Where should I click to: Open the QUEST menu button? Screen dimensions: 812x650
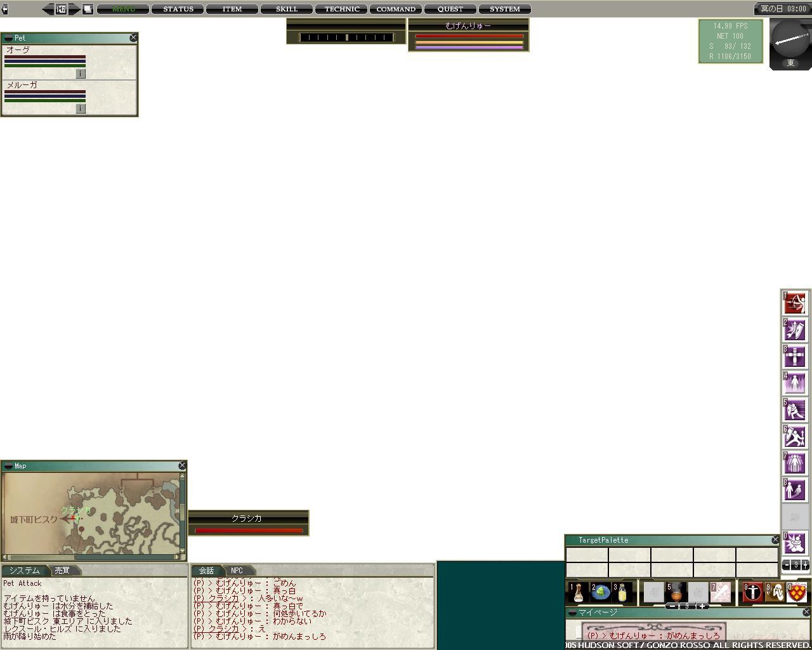(x=450, y=9)
